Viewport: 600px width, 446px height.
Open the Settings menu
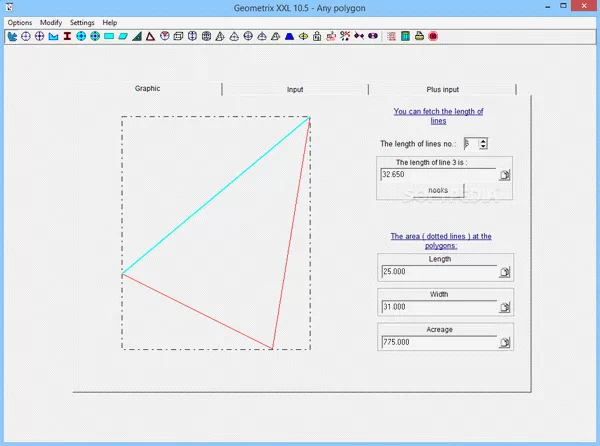tap(82, 23)
